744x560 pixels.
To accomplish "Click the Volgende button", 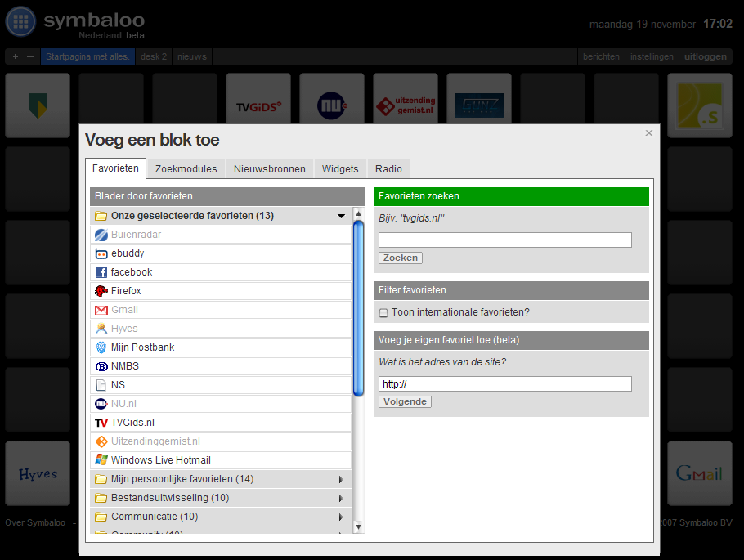I will pos(405,401).
